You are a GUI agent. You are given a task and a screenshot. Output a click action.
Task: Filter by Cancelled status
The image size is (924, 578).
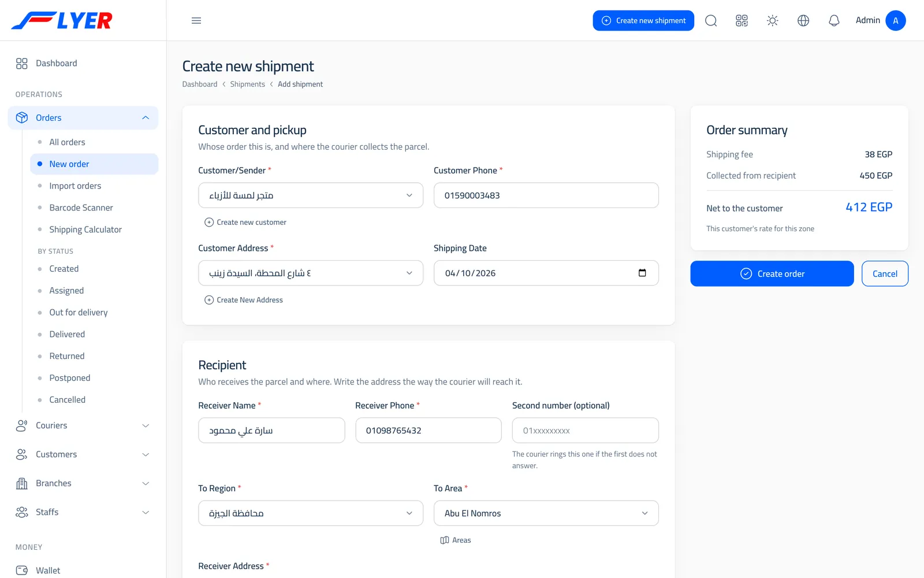[94, 400]
